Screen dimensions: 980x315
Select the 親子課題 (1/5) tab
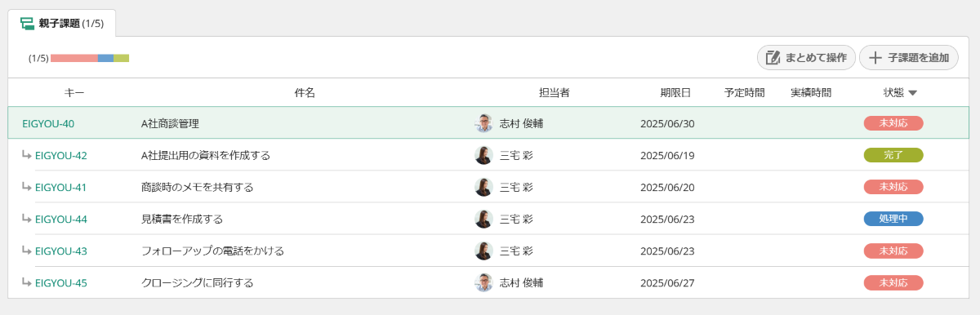62,23
